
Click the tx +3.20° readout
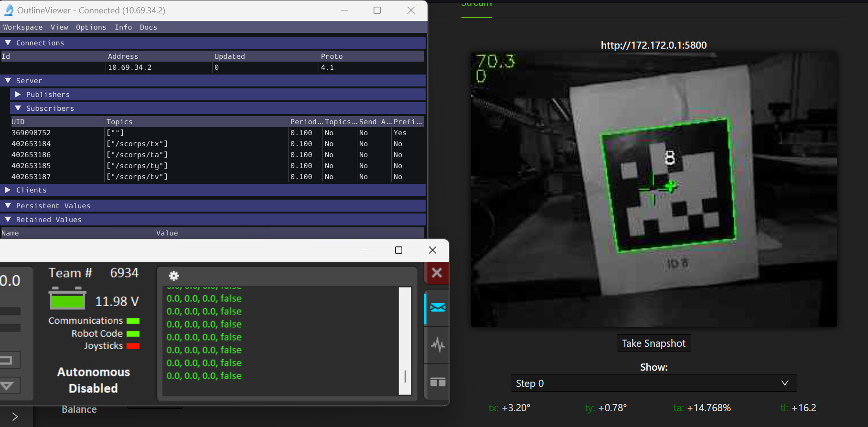point(509,408)
